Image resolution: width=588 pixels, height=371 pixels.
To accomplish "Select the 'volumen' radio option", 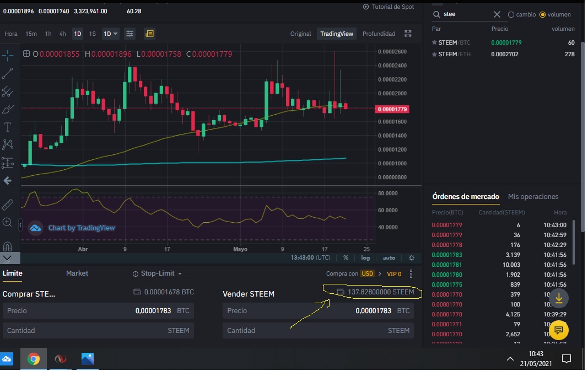I will tap(542, 15).
